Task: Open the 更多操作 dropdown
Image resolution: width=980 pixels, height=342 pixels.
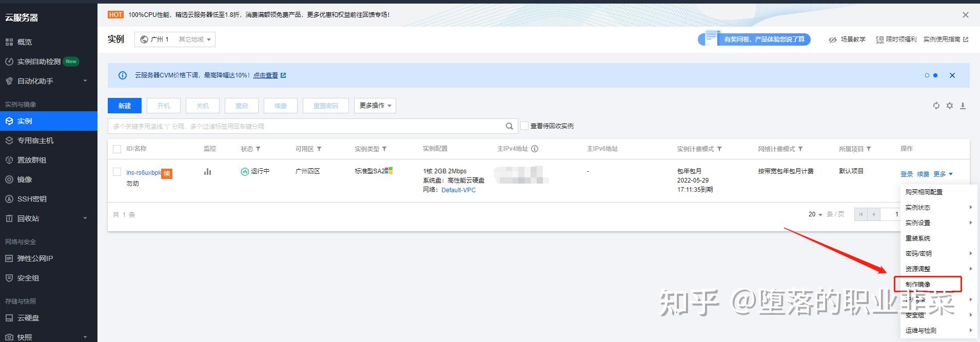Action: [375, 106]
